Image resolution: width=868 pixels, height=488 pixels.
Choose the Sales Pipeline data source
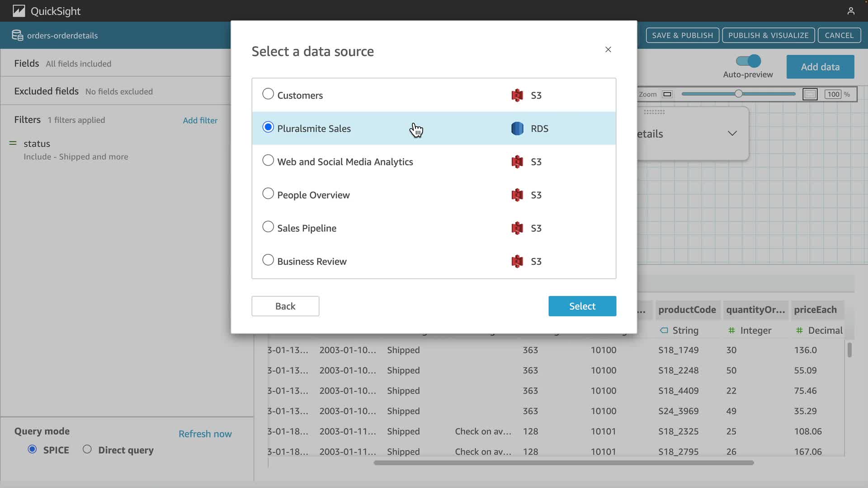(268, 227)
